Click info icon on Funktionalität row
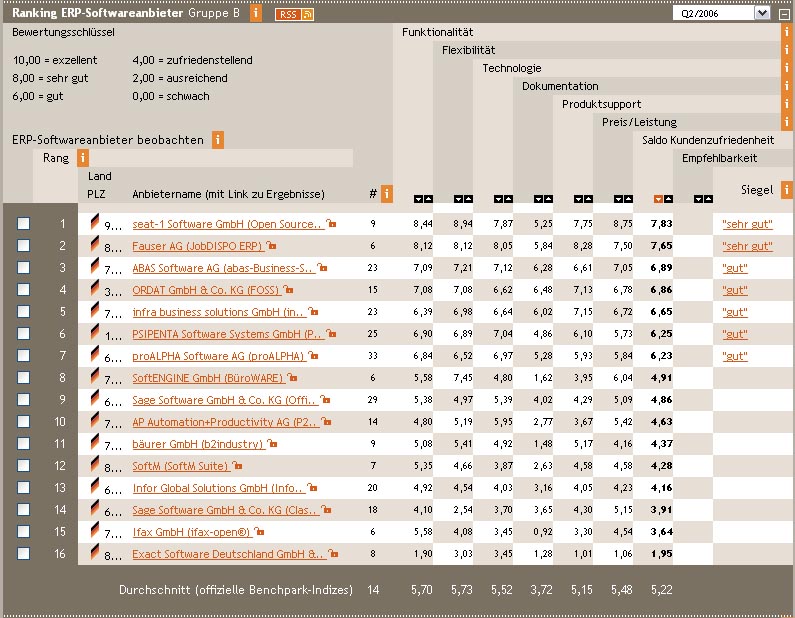Viewport: 795px width, 618px height. tap(786, 33)
